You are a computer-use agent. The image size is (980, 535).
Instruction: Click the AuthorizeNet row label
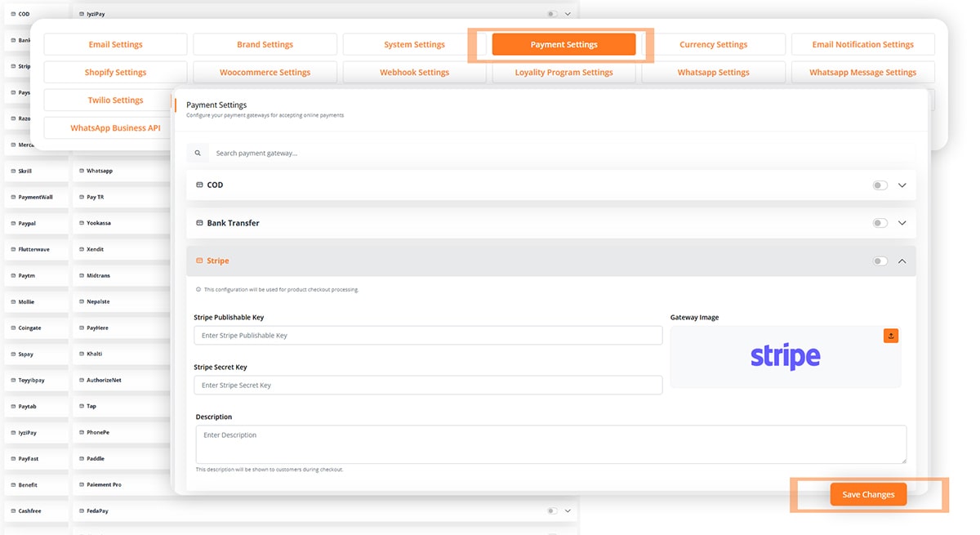pos(104,380)
